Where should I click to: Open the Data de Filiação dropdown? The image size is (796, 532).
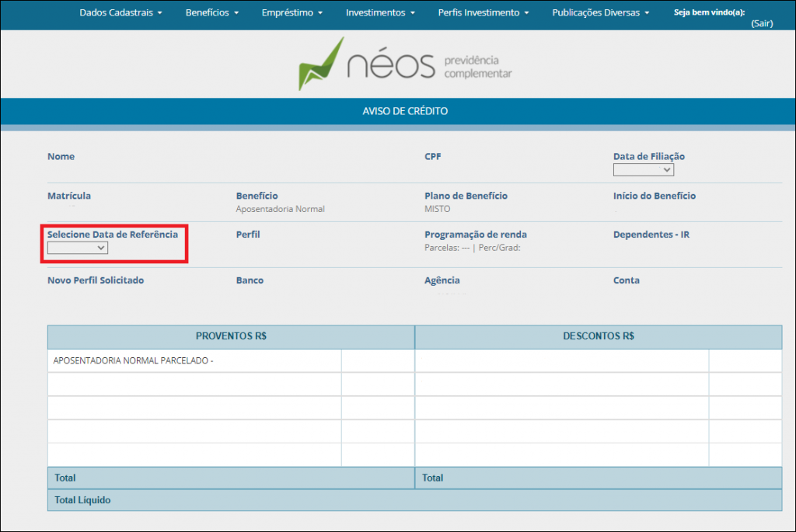[x=643, y=170]
